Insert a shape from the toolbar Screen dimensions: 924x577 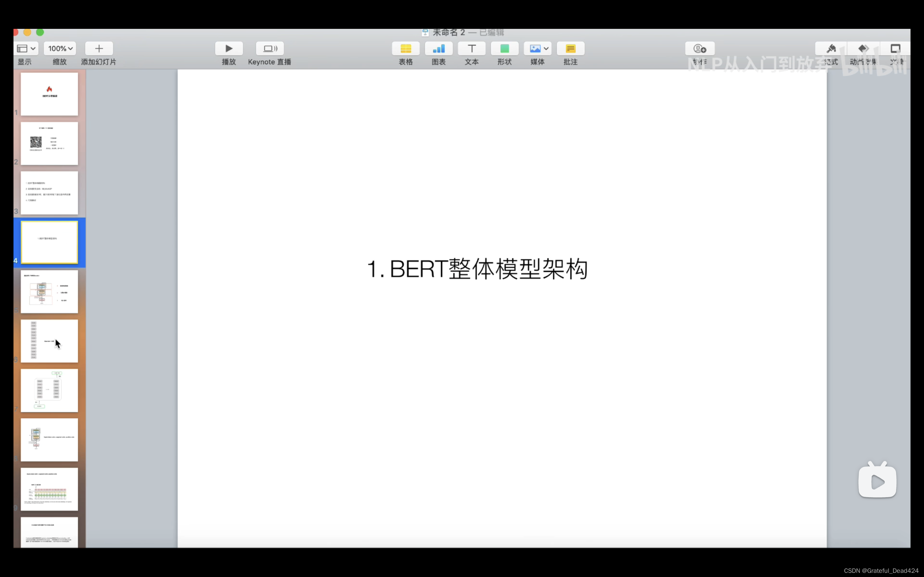pyautogui.click(x=504, y=48)
